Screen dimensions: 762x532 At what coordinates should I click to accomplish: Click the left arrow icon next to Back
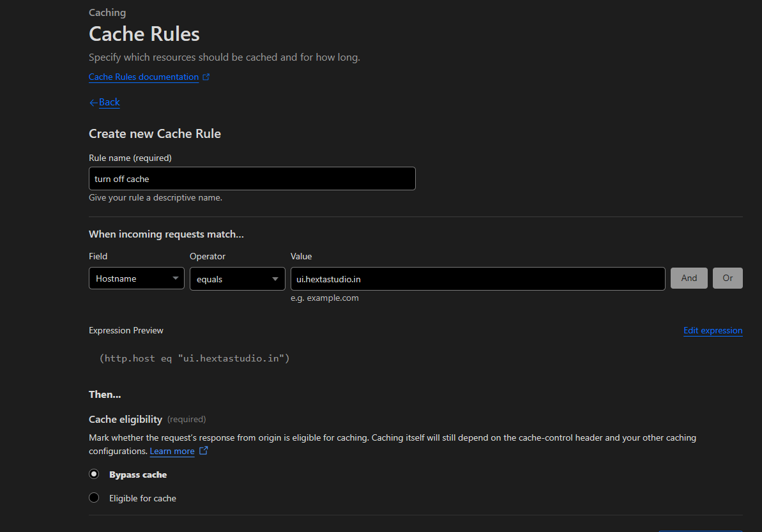point(93,102)
